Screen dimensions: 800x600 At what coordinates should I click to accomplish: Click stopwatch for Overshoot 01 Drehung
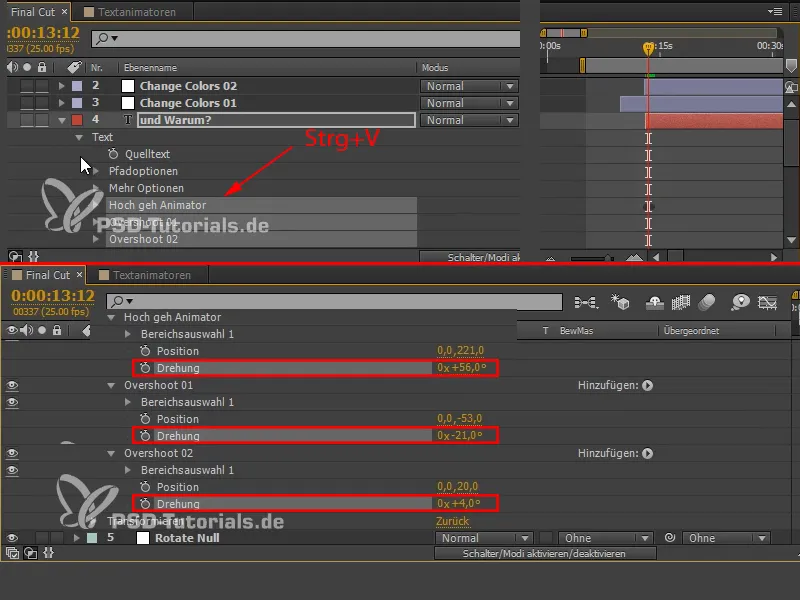tap(145, 436)
